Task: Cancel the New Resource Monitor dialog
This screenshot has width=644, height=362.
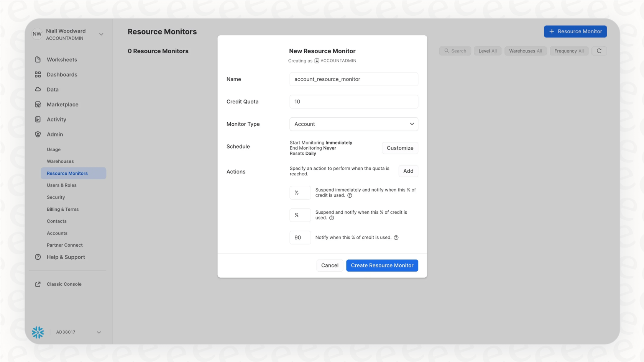Action: 329,265
